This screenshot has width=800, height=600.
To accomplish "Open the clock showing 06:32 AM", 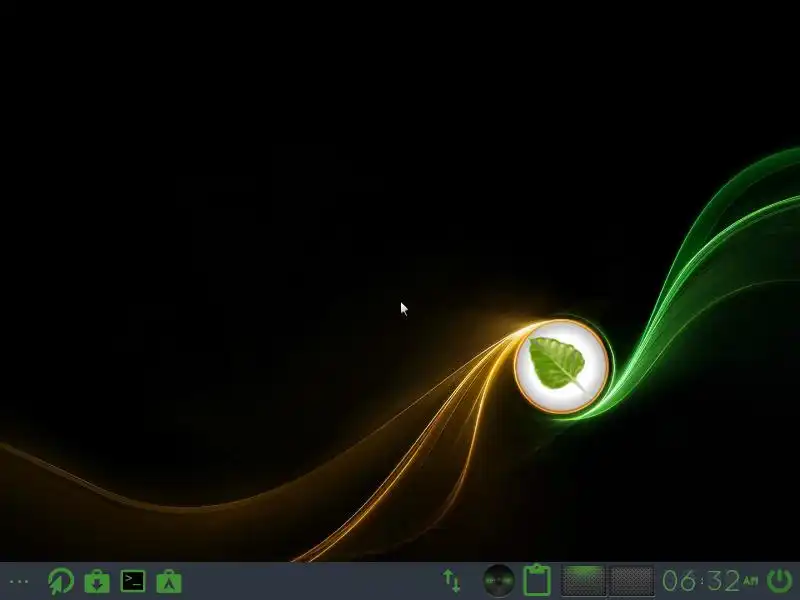I will pyautogui.click(x=709, y=581).
